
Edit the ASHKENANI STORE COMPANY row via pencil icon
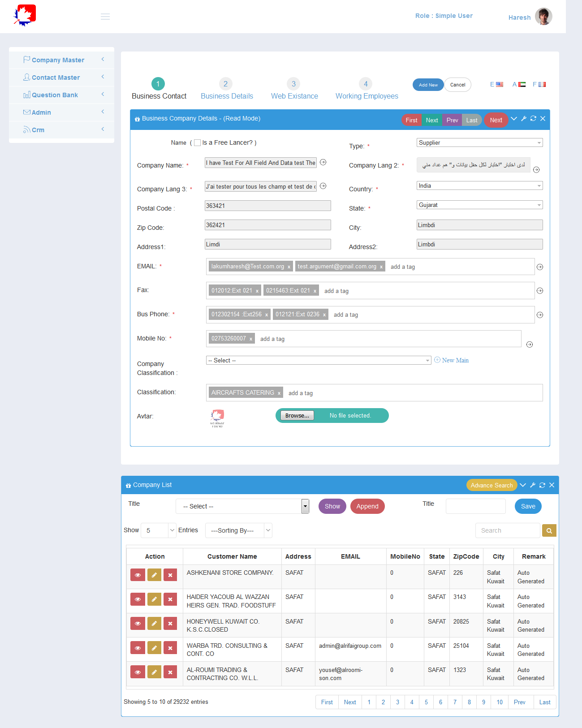coord(154,575)
